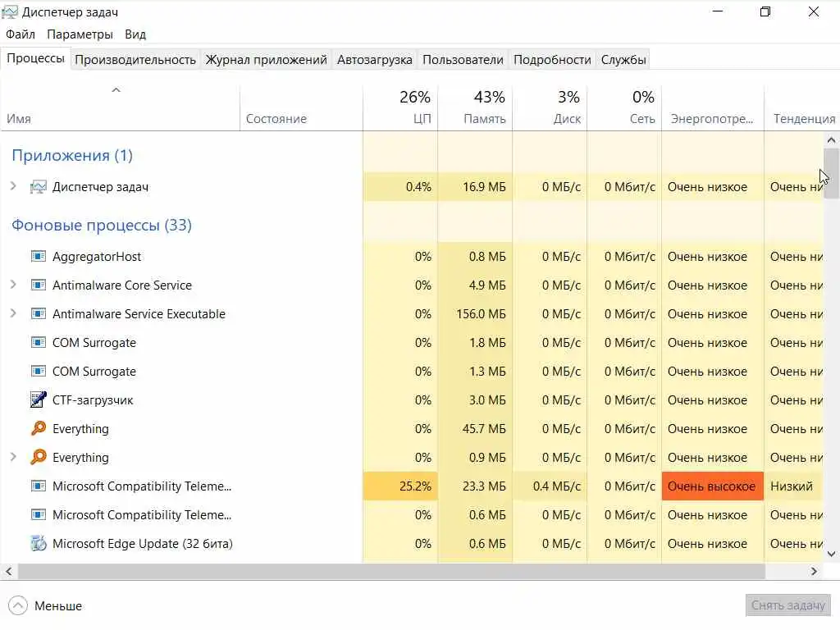The height and width of the screenshot is (630, 840).
Task: Click the 45.7 МБ memory cell
Action: (x=475, y=429)
